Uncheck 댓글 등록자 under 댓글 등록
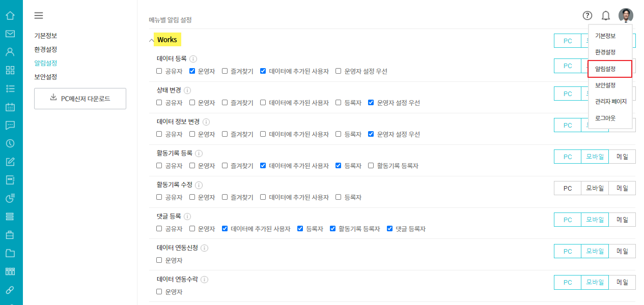644x305 pixels. [x=390, y=229]
